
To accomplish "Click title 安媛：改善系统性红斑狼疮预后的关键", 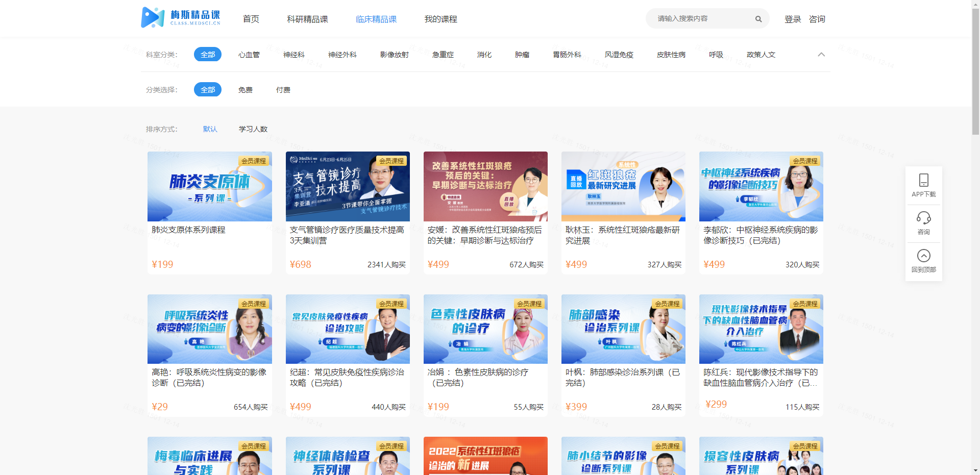I will 485,235.
